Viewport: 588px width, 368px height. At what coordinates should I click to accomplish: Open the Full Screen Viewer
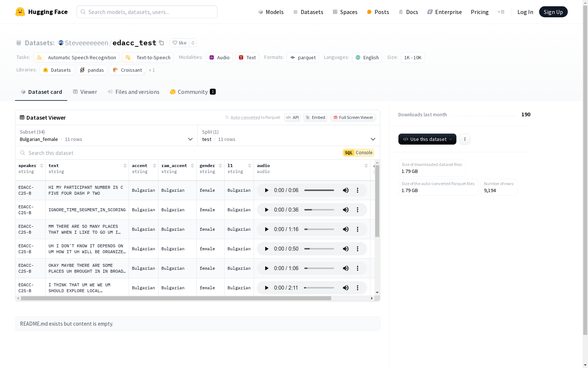coord(353,117)
